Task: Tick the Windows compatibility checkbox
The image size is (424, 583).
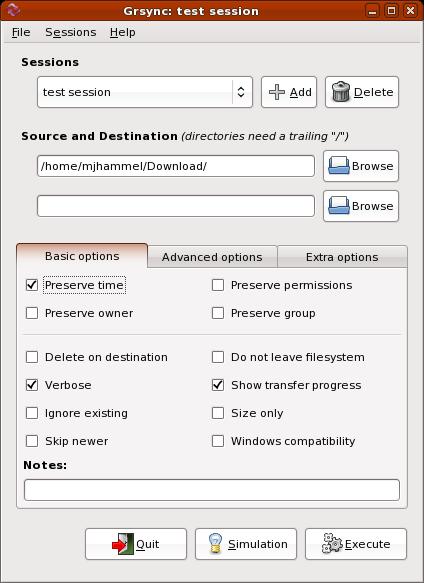Action: click(x=218, y=441)
